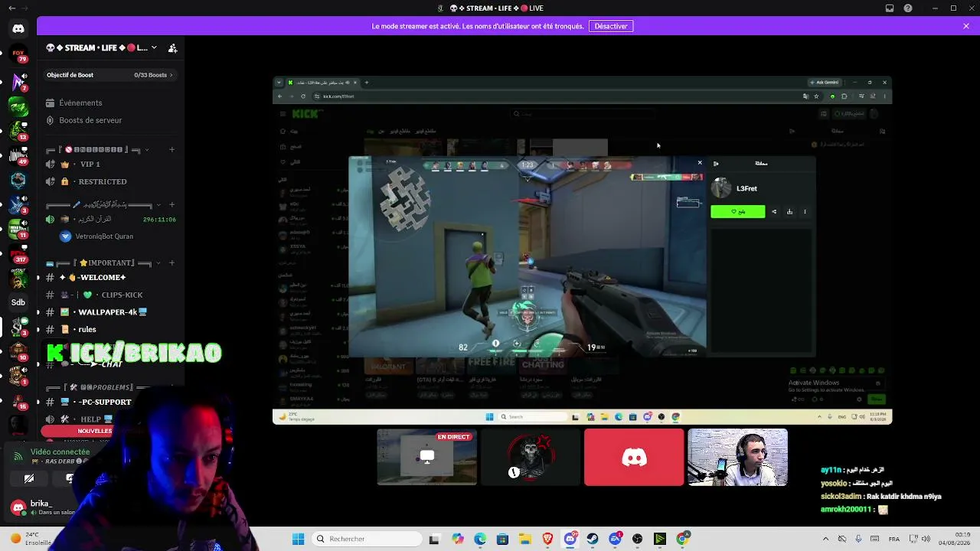Click VetroniqBot Quran in the voice channel
This screenshot has width=980, height=551.
coord(96,236)
